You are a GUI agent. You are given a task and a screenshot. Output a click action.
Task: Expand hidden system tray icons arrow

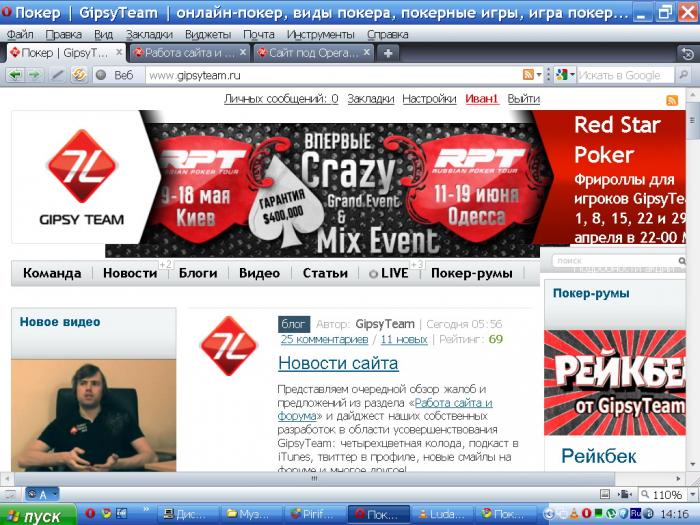(x=550, y=514)
